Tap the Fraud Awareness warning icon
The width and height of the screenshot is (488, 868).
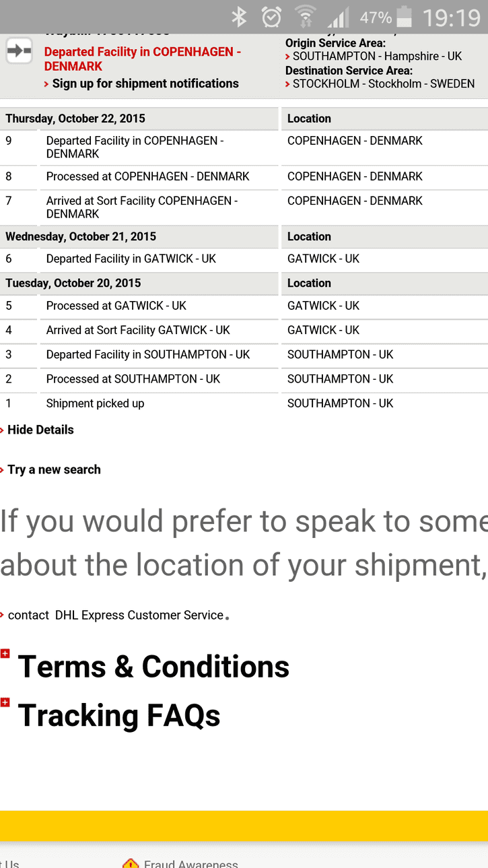(131, 863)
